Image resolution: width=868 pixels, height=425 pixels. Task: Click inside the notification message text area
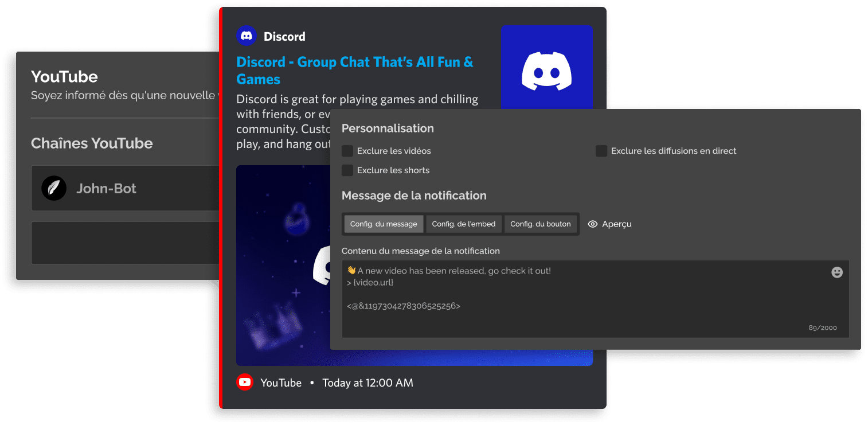(595, 299)
